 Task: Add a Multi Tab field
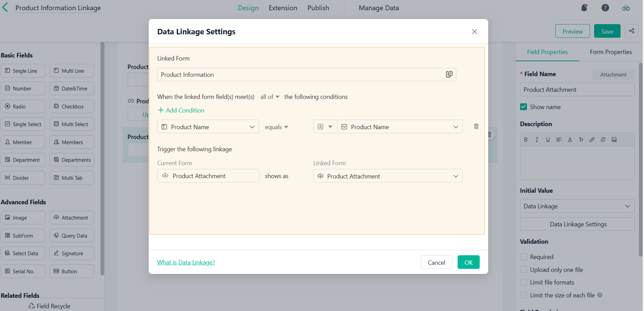tap(72, 178)
